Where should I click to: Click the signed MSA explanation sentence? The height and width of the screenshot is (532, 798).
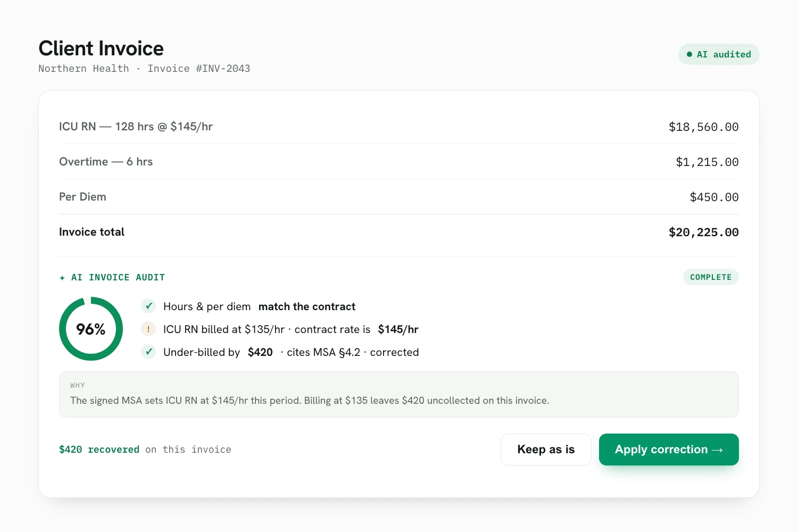[310, 401]
